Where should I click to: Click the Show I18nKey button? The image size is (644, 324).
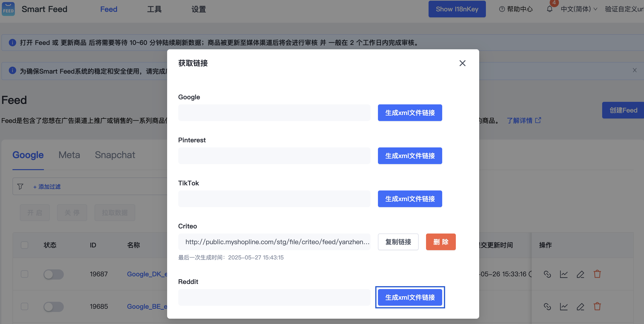(x=457, y=9)
